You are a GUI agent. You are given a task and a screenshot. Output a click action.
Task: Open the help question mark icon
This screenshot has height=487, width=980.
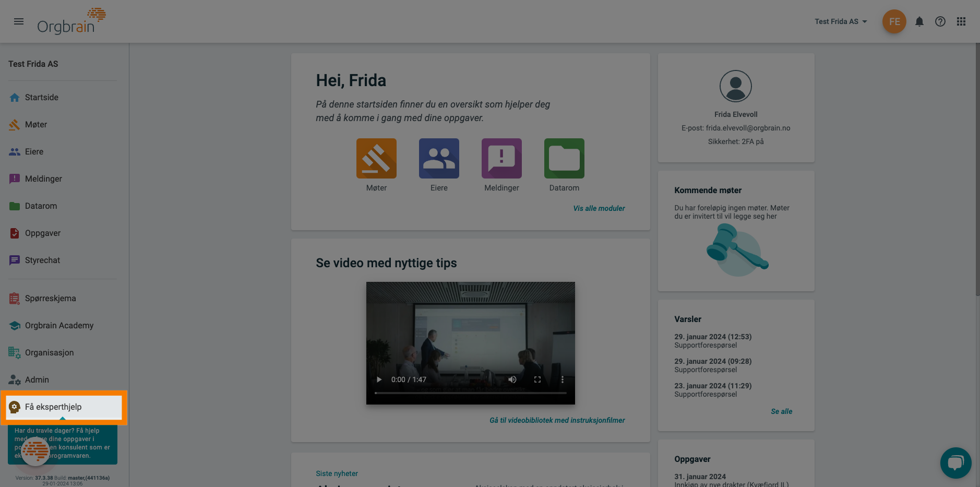pyautogui.click(x=940, y=21)
